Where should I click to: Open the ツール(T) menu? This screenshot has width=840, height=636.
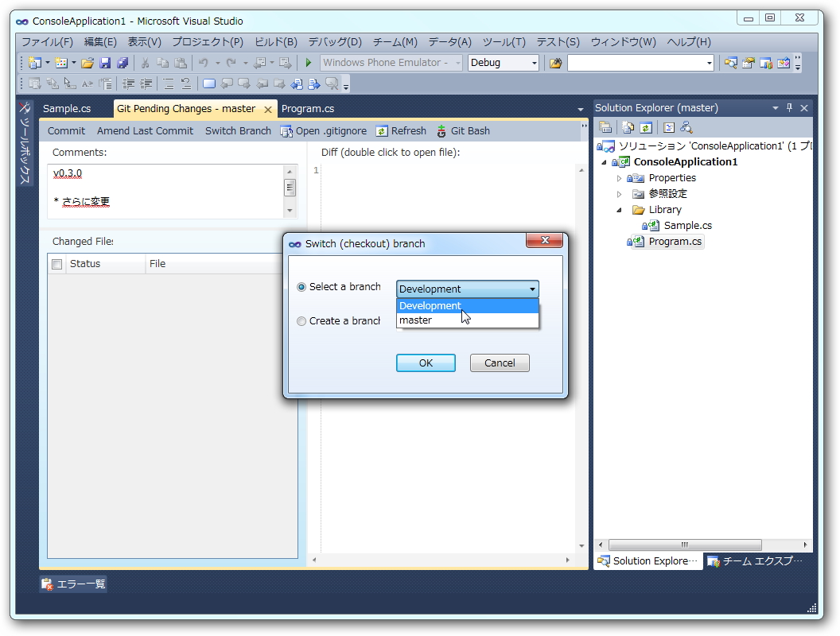tap(504, 42)
